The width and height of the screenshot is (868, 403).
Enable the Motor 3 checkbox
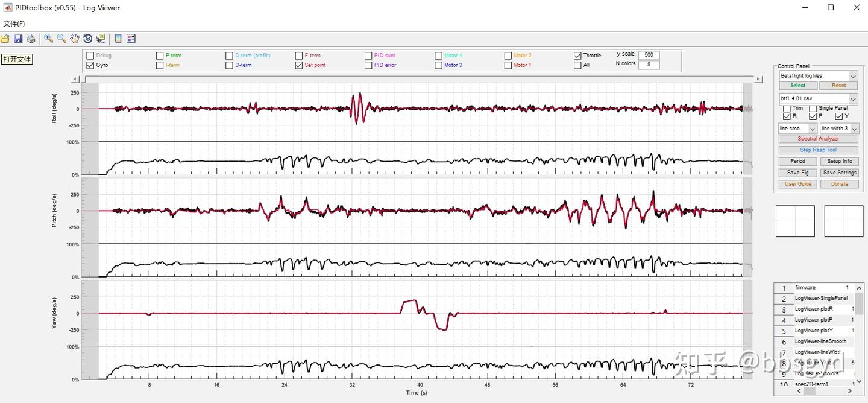coord(438,65)
